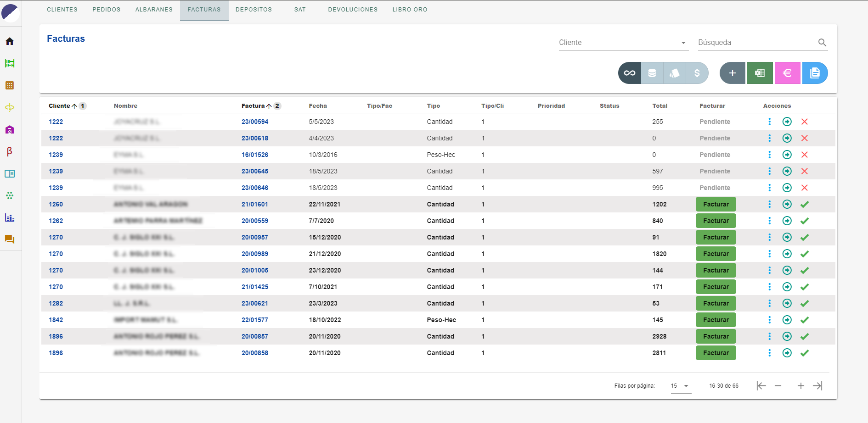Click Facturar for invoice 20/00559
The width and height of the screenshot is (868, 423).
[716, 221]
